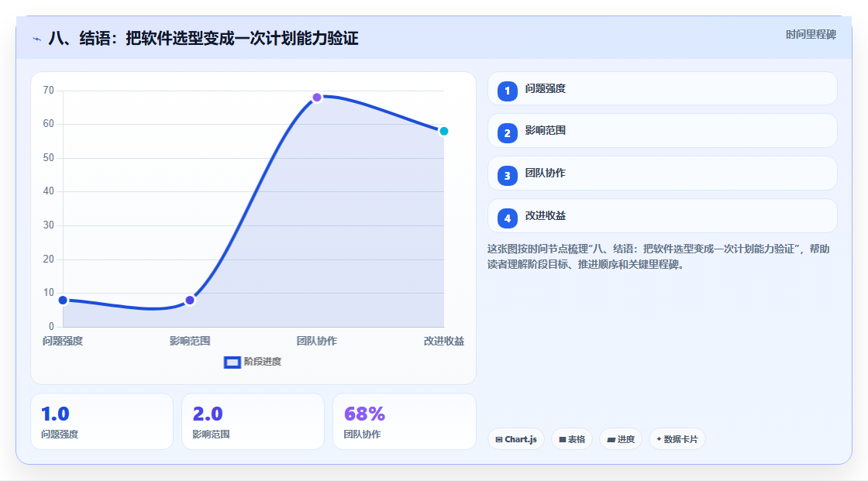Viewport: 868px width, 481px height.
Task: Open the 影响范围 milestone row
Action: tap(662, 131)
